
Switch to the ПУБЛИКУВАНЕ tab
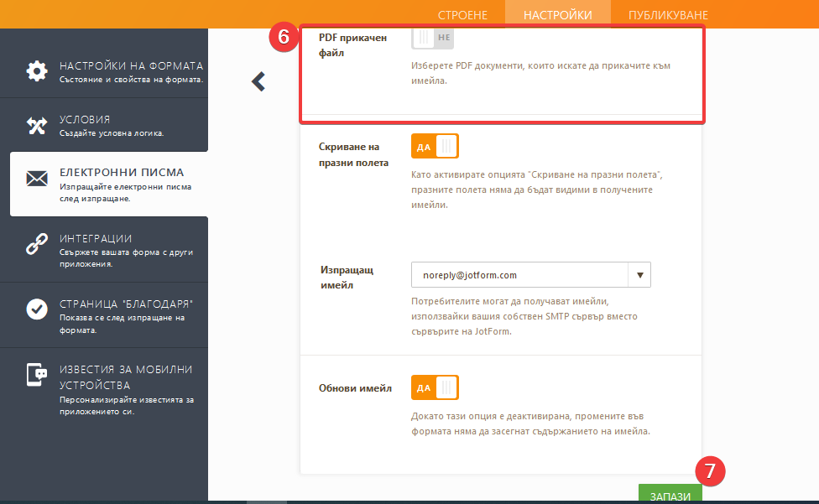(668, 15)
